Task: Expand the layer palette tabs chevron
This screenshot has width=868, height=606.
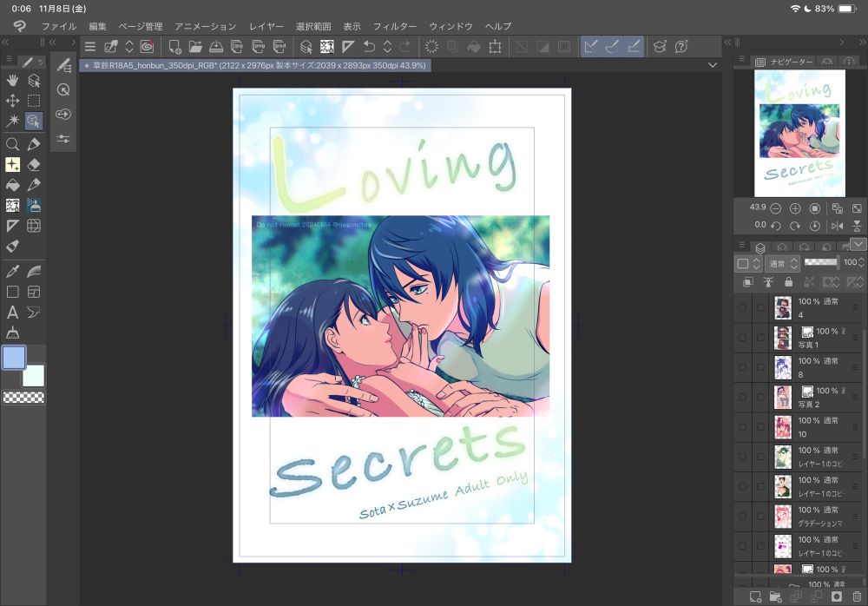Action: pyautogui.click(x=858, y=244)
